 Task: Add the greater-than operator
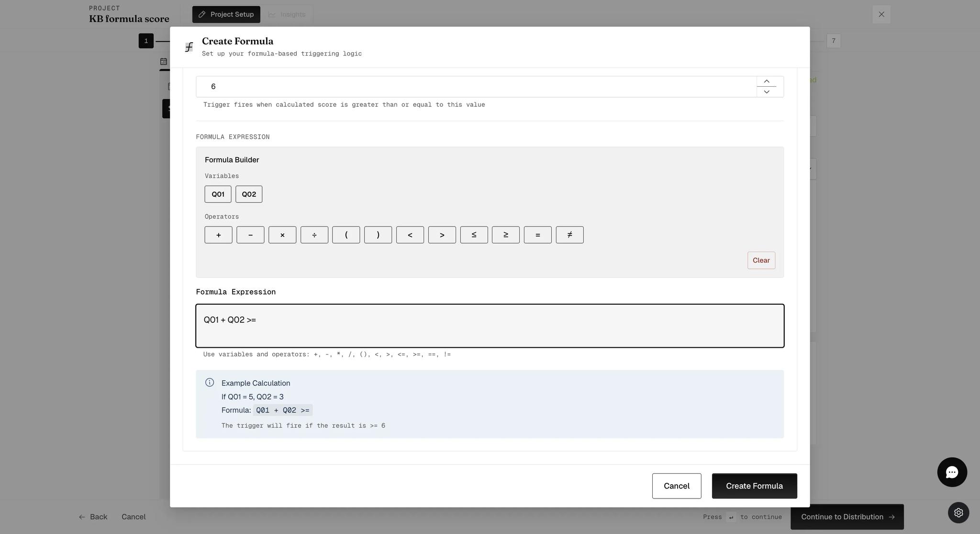[442, 235]
